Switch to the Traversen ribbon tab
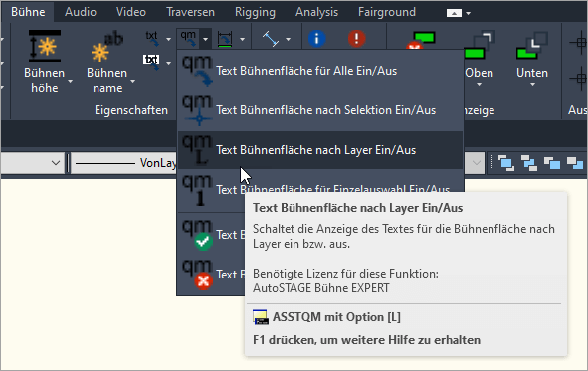Image resolution: width=588 pixels, height=371 pixels. [x=190, y=12]
